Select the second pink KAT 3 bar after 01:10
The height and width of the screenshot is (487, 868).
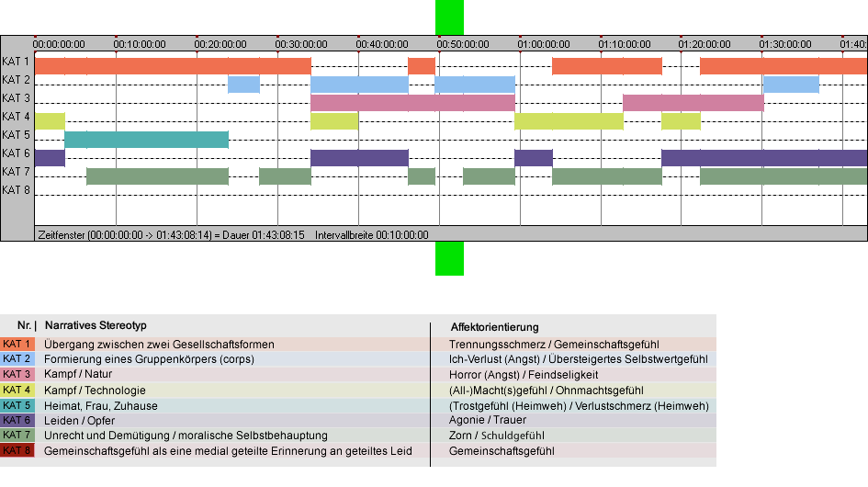coord(693,103)
